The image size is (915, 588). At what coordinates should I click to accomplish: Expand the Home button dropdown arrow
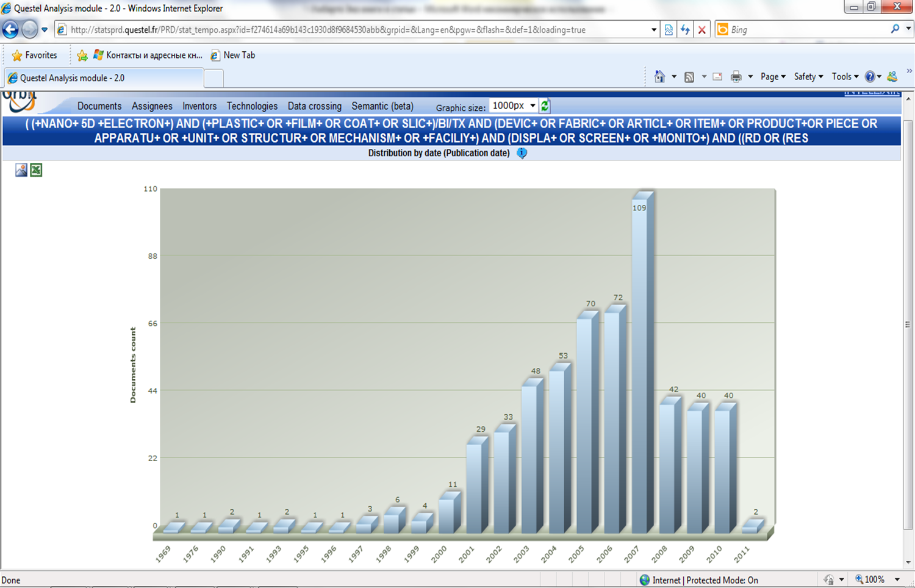tap(674, 77)
